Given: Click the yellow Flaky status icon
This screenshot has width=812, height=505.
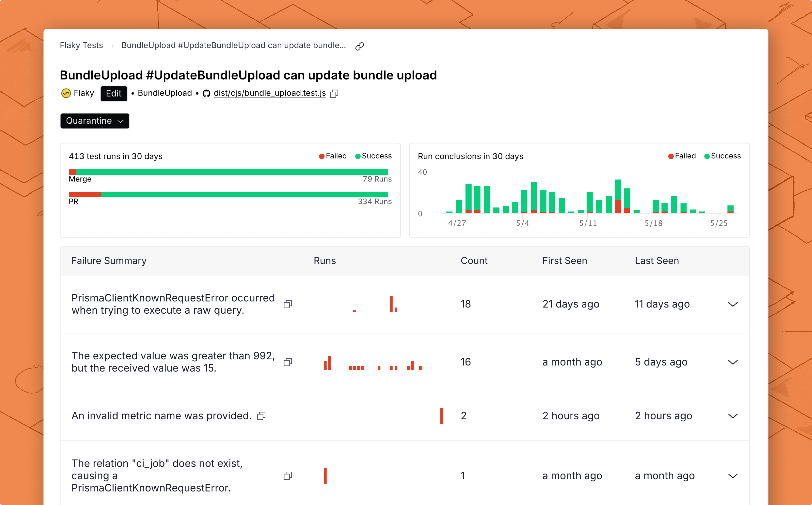Looking at the screenshot, I should pos(66,93).
